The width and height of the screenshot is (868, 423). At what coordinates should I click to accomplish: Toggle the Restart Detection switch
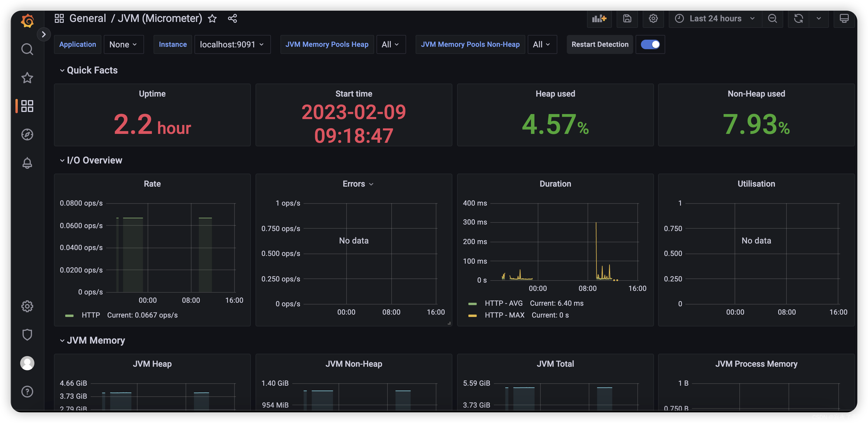click(x=650, y=44)
